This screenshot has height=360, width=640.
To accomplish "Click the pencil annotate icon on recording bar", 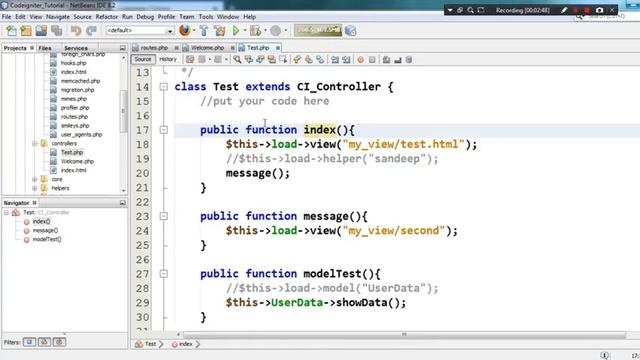I will click(564, 10).
